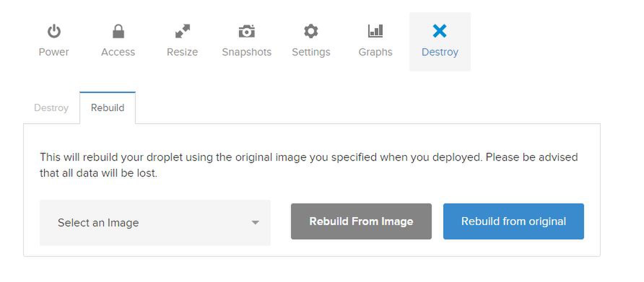Click the dropdown arrow in image selector
Viewport: 644px width, 282px height.
[255, 222]
